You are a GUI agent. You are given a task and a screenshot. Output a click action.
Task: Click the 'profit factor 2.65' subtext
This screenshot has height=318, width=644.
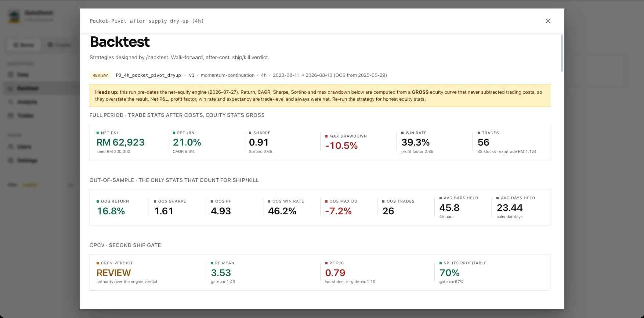(x=417, y=151)
